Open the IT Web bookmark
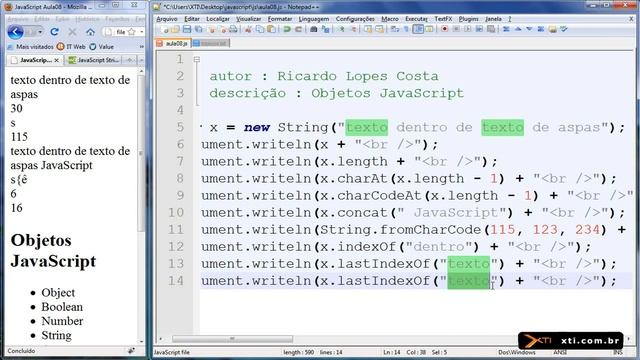This screenshot has height=360, width=640. tap(71, 47)
